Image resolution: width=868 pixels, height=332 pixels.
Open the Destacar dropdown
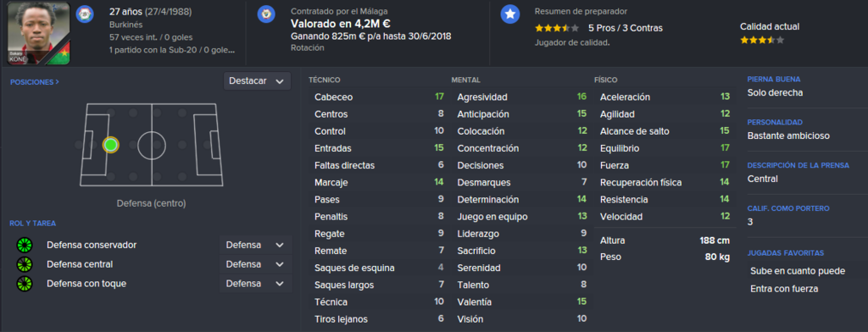257,80
